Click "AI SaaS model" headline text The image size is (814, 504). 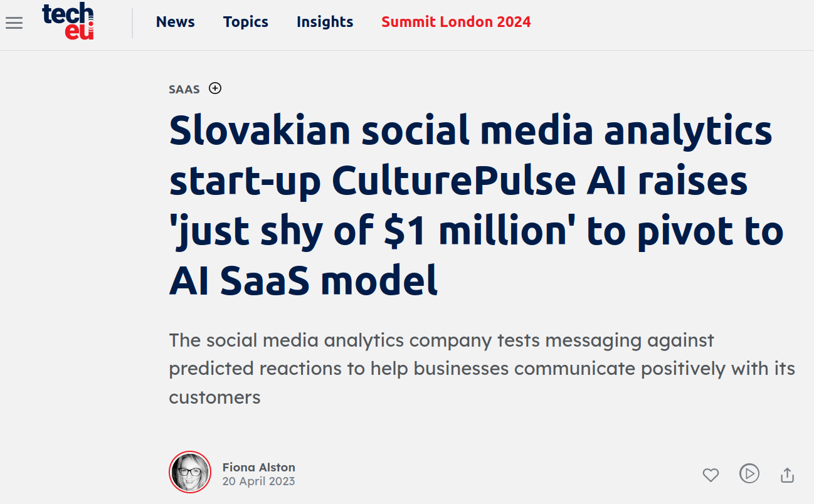click(x=304, y=281)
